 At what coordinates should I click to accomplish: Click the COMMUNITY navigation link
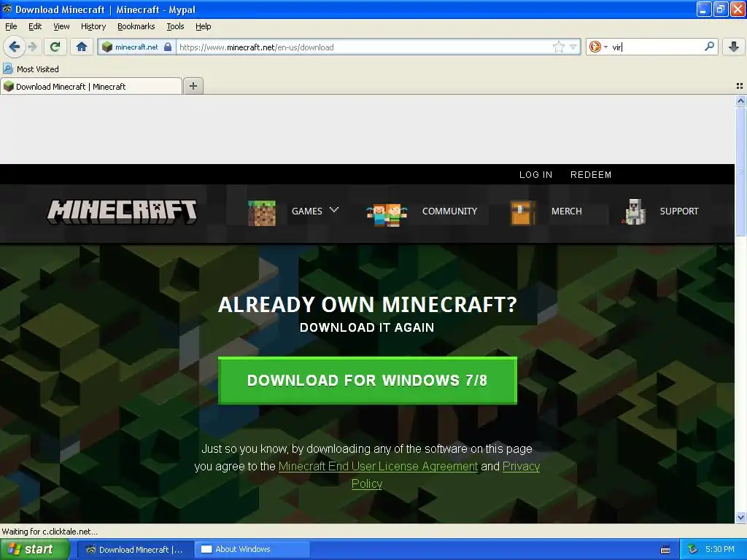(x=449, y=211)
